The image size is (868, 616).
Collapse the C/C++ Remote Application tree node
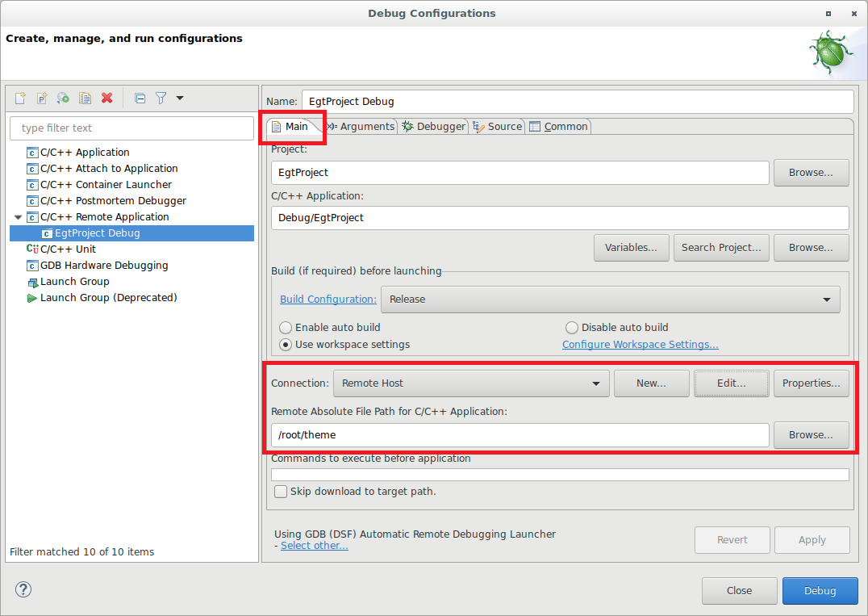point(18,216)
